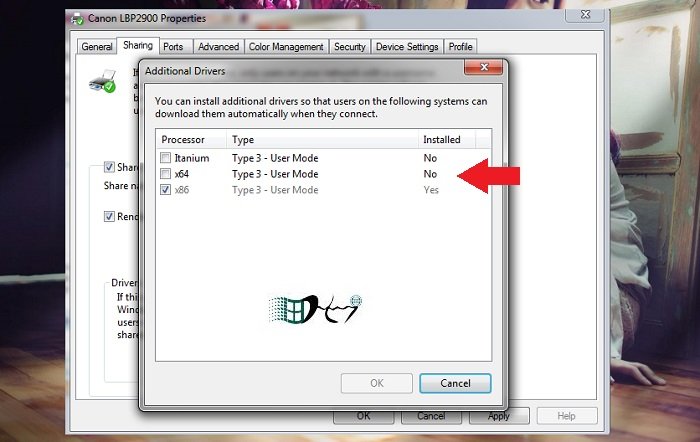Image resolution: width=700 pixels, height=442 pixels.
Task: Select the x64 Type 3 - User Mode row
Action: click(x=275, y=174)
